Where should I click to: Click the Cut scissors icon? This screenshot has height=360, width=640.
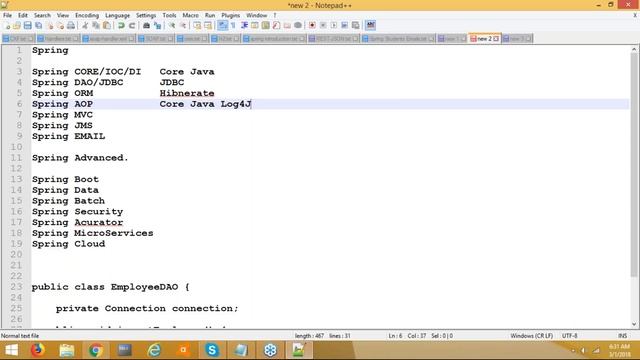click(85, 25)
